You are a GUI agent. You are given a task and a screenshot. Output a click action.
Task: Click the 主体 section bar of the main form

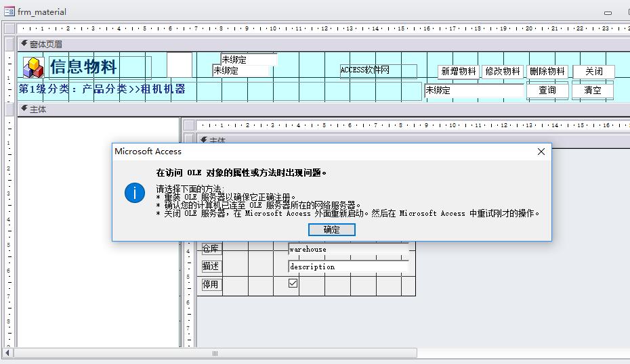323,109
